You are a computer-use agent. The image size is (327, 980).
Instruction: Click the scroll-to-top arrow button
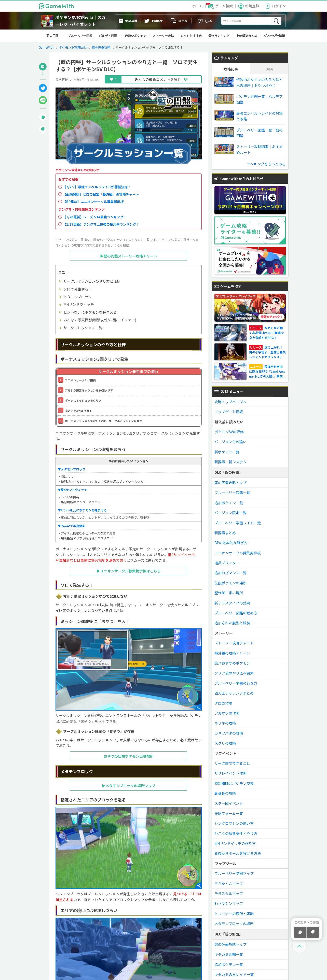tap(299, 946)
